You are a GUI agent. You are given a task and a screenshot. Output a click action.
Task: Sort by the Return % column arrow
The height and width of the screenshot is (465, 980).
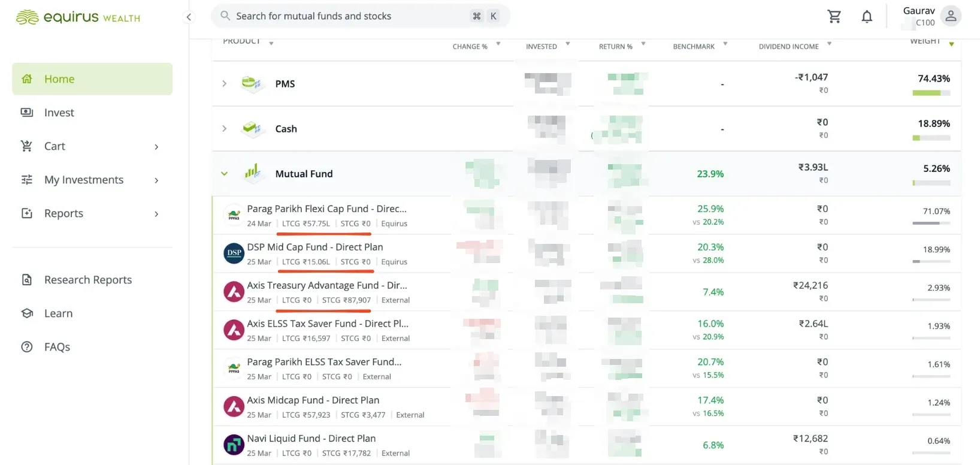(x=643, y=44)
